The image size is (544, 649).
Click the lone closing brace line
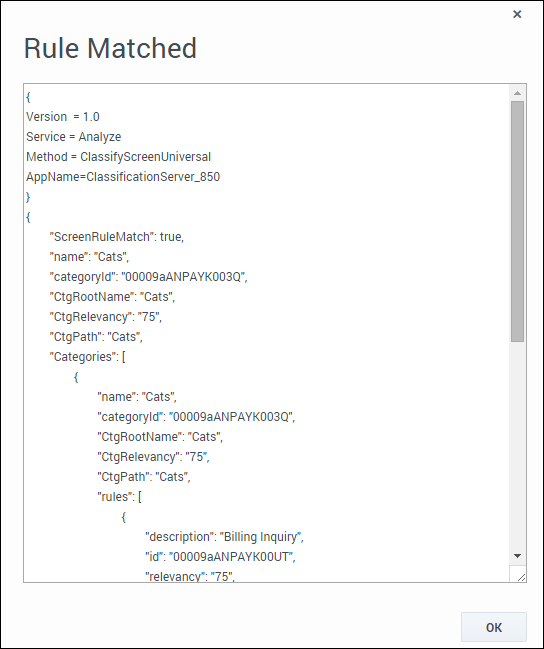coord(28,197)
